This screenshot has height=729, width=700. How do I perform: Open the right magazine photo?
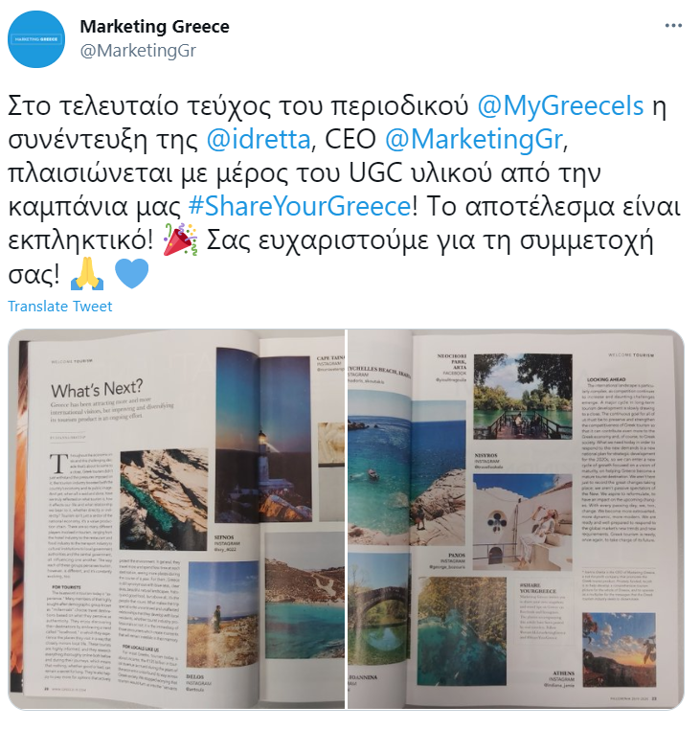point(516,519)
